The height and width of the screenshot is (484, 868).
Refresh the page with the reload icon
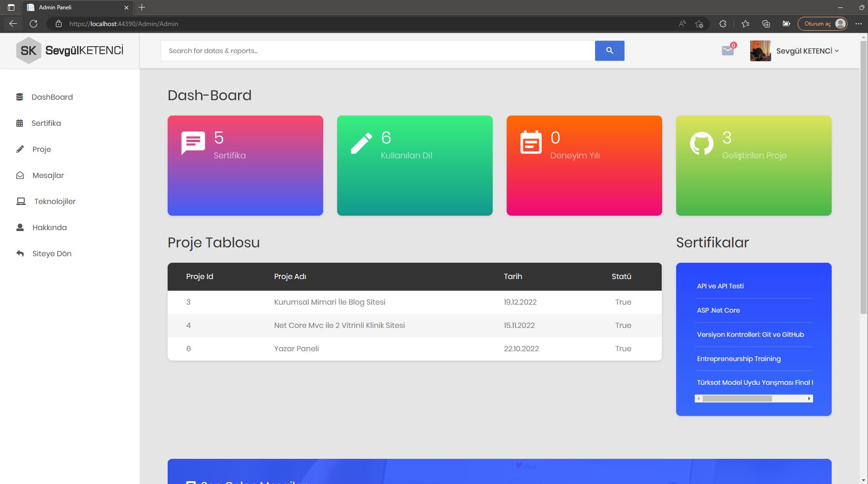[x=34, y=24]
